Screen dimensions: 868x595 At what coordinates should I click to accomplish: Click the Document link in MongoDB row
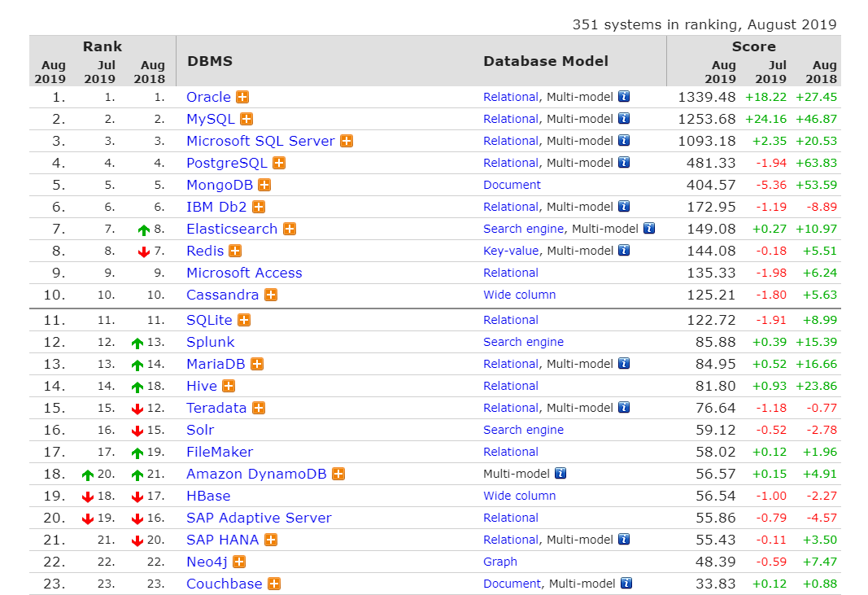pyautogui.click(x=512, y=185)
